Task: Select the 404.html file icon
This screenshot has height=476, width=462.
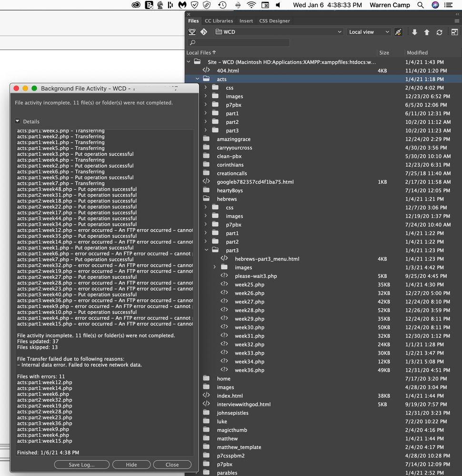Action: tap(206, 70)
